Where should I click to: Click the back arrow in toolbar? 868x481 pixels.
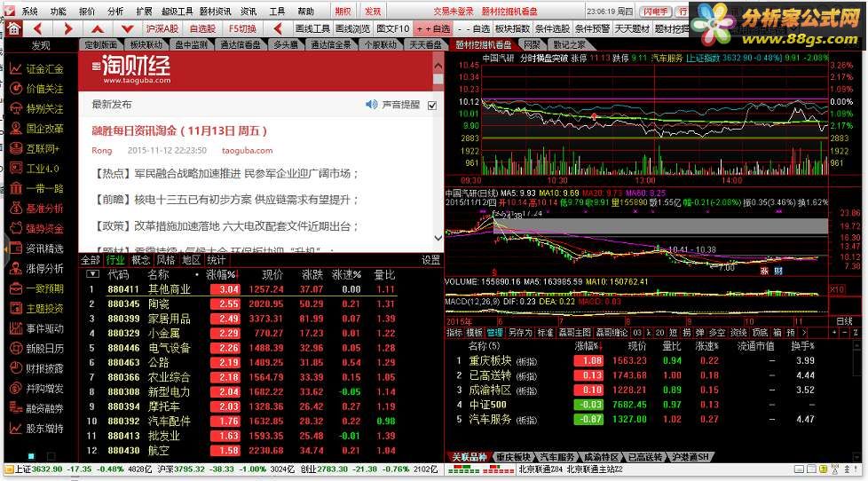[x=37, y=28]
